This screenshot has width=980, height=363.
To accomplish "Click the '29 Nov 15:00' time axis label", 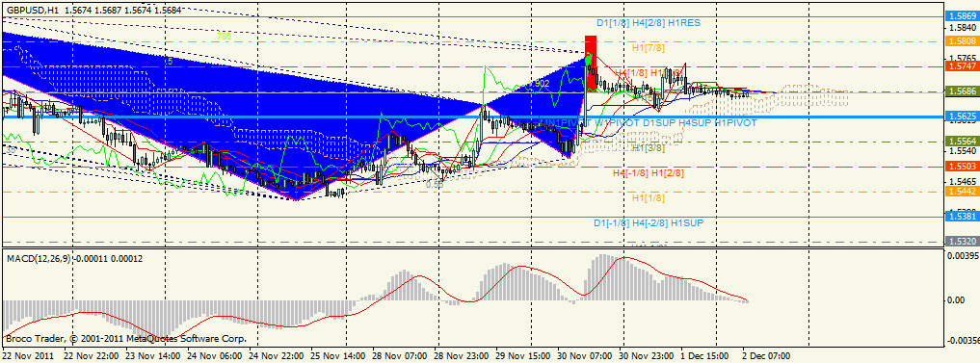I will (524, 355).
